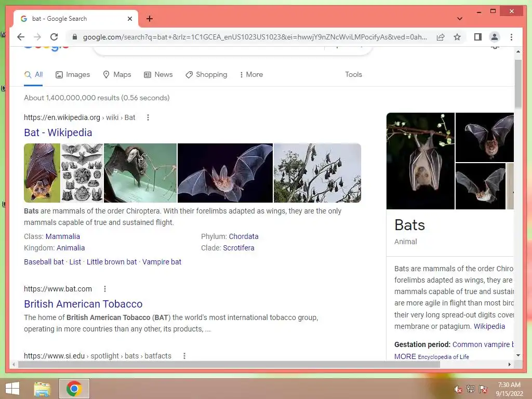This screenshot has width=532, height=399.
Task: Click the network tray icon
Action: 470,389
